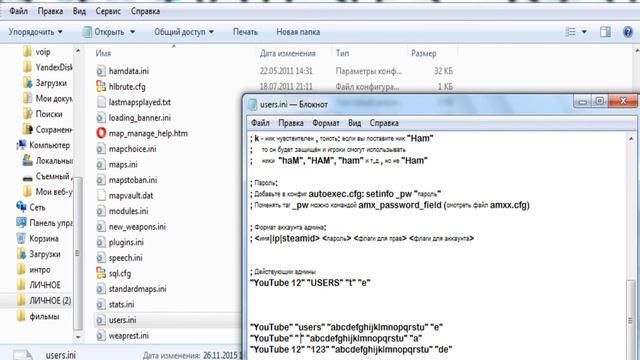Open Notepad's Формат menu

(x=326, y=123)
